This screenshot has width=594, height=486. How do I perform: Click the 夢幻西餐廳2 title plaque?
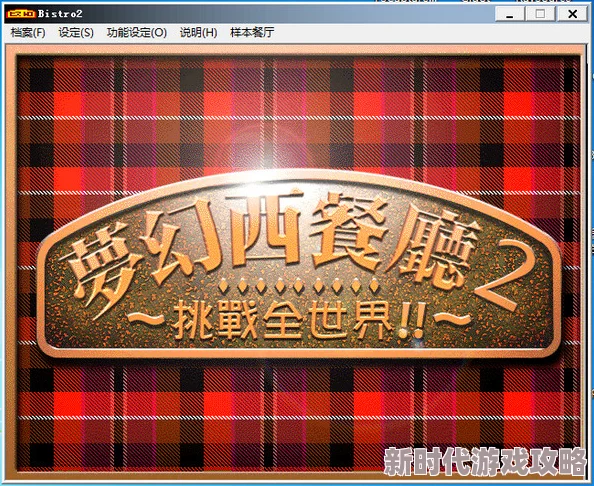point(298,263)
